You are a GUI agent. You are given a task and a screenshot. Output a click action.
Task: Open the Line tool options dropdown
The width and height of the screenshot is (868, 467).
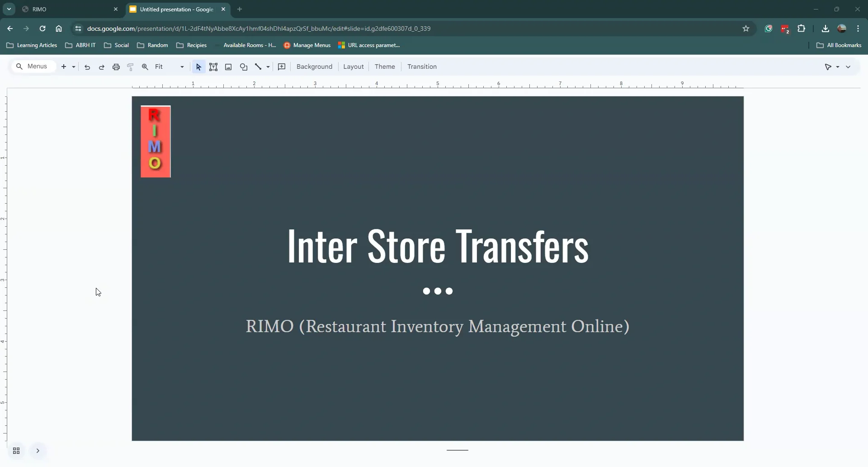click(268, 67)
